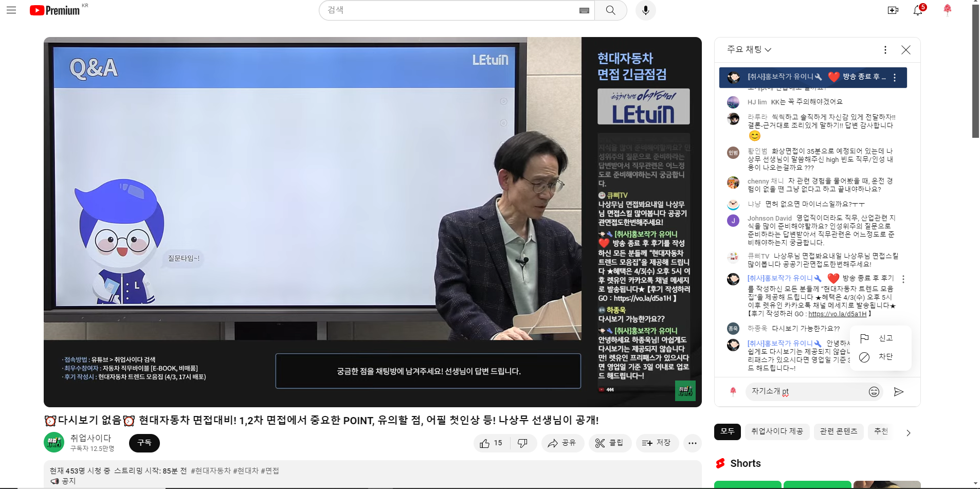Select the 추천 chip
The image size is (980, 489).
[881, 432]
